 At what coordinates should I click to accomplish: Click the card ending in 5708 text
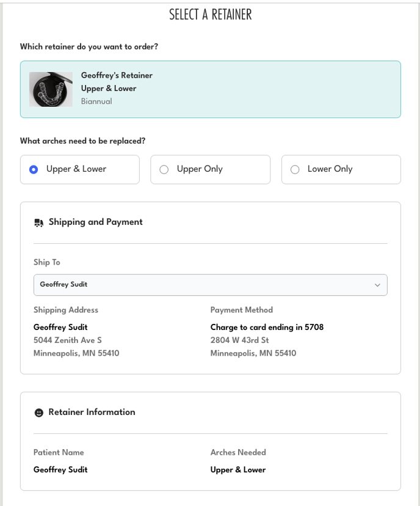(x=267, y=327)
